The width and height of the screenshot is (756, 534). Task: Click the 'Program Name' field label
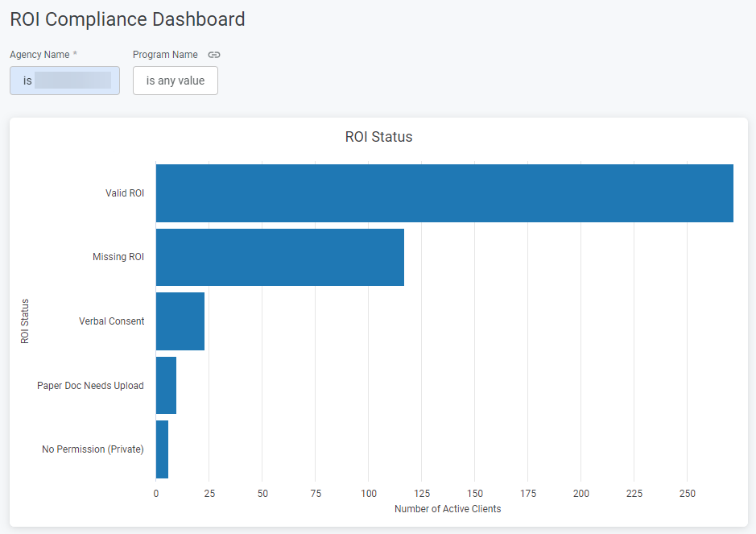coord(165,55)
